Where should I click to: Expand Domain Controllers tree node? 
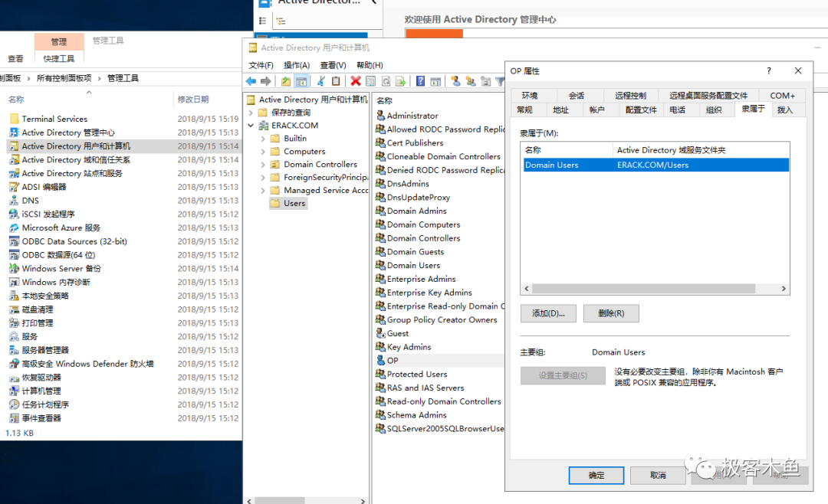[263, 165]
